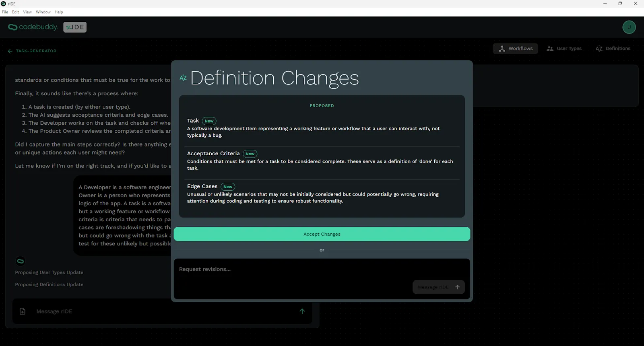Select the Acceptance Criteria definition title
This screenshot has height=346, width=644.
pos(213,154)
